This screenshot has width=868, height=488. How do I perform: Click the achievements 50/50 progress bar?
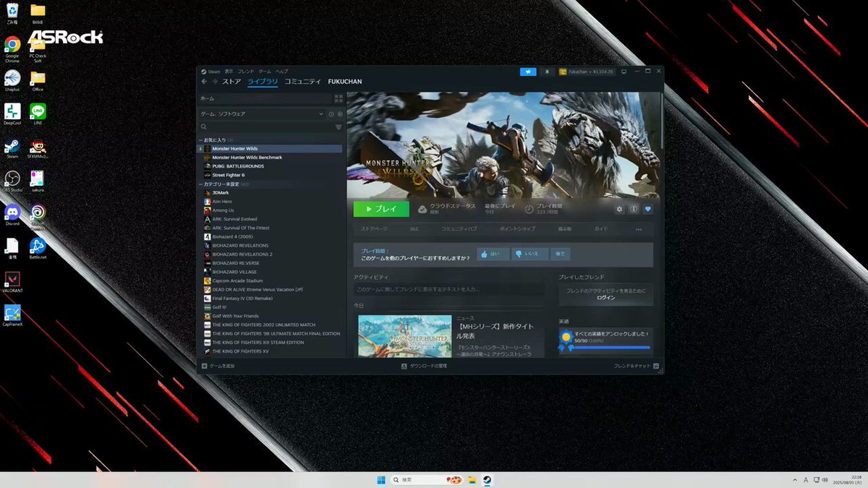611,348
